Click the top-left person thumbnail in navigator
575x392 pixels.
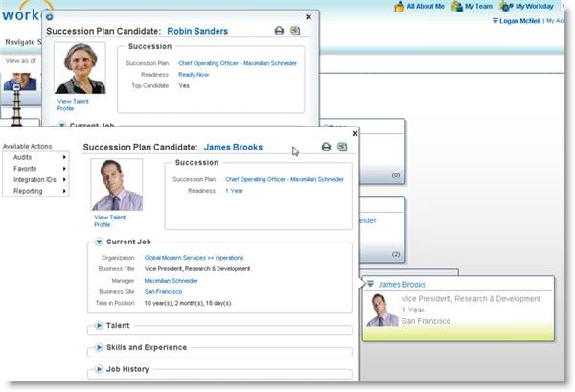pyautogui.click(x=20, y=81)
